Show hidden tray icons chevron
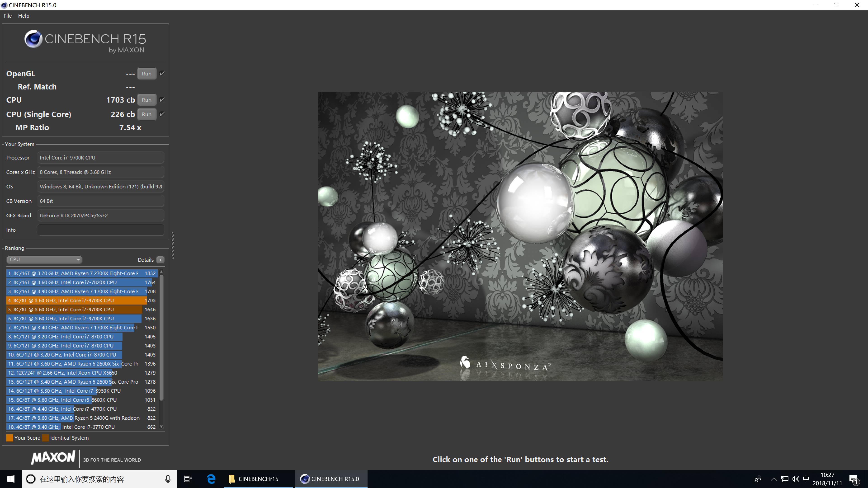This screenshot has height=488, width=868. point(774,479)
